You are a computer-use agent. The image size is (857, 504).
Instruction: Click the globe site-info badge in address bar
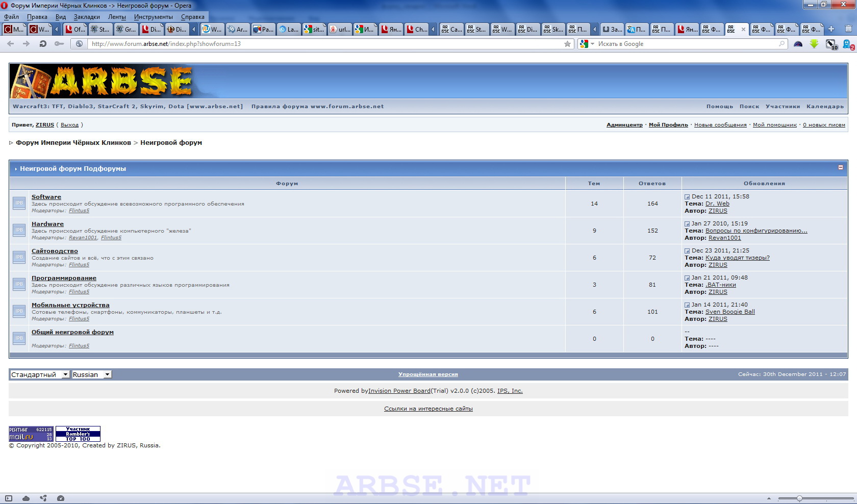[79, 44]
